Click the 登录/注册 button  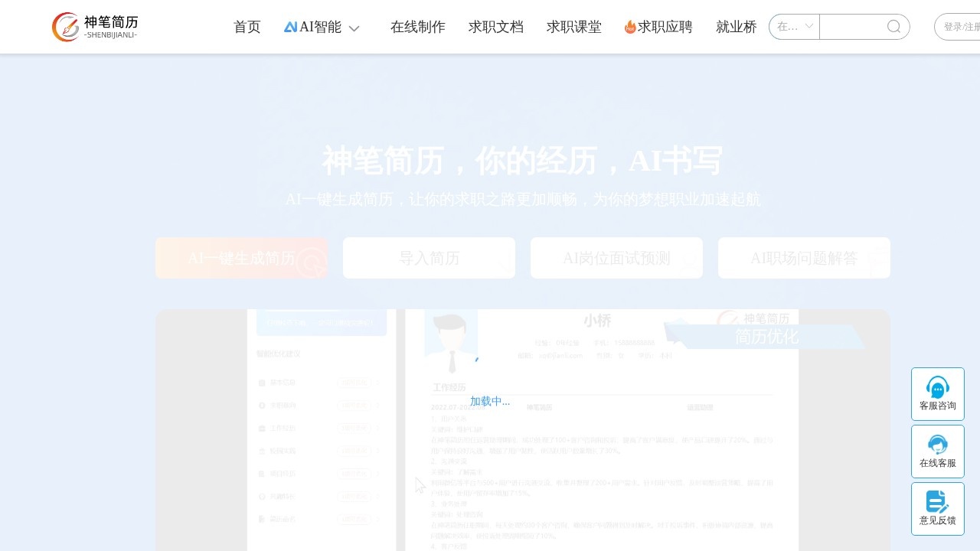coord(958,27)
